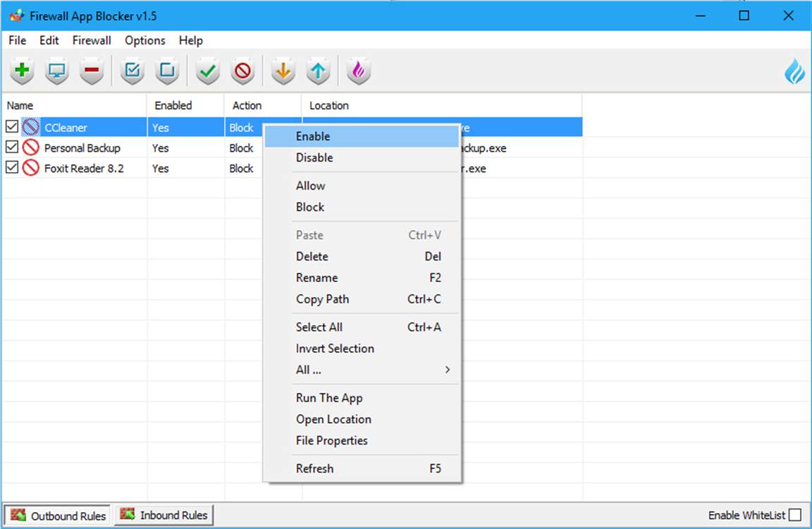Expand the All ... submenu arrow
812x529 pixels.
448,370
